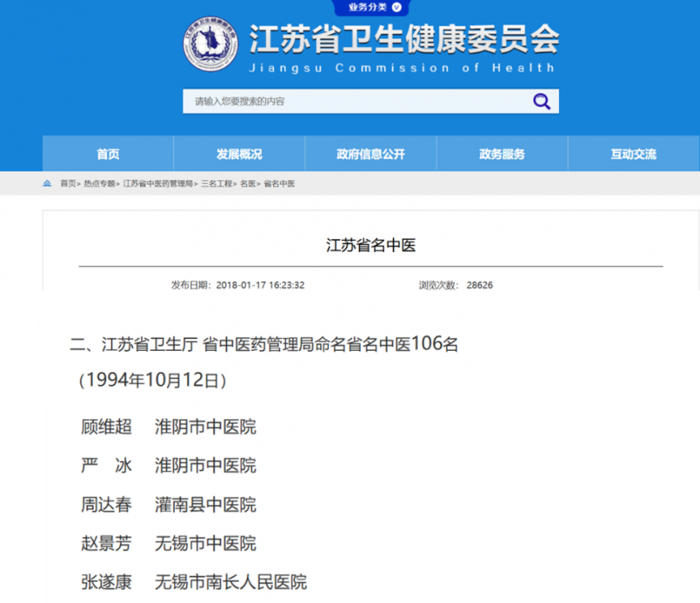The image size is (700, 603).
Task: Click the 三名工程 breadcrumb link
Action: coord(215,184)
